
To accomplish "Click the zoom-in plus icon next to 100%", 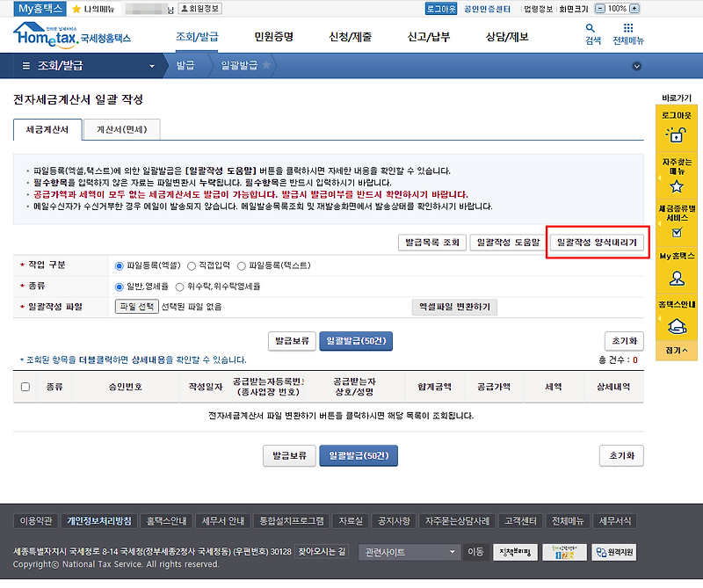I will (634, 9).
